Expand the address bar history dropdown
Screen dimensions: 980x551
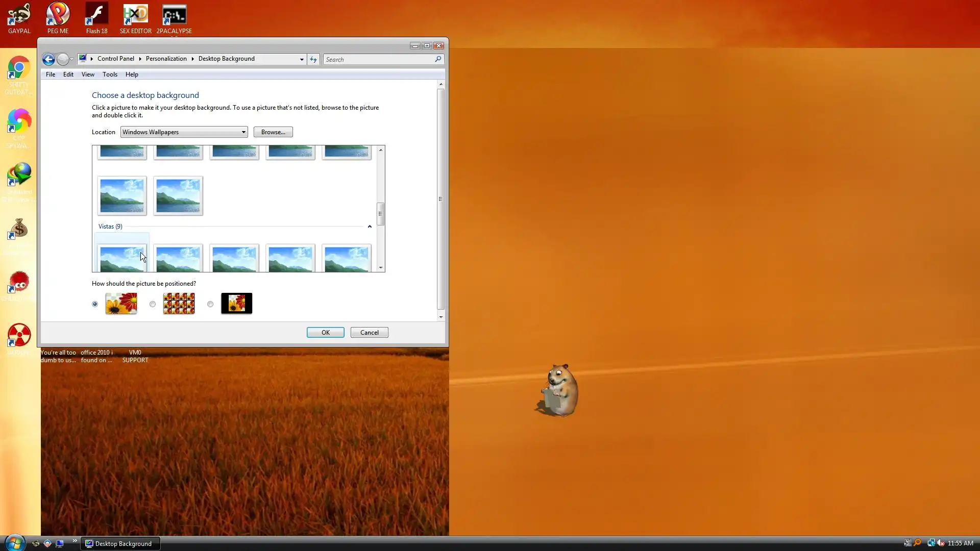pyautogui.click(x=302, y=59)
